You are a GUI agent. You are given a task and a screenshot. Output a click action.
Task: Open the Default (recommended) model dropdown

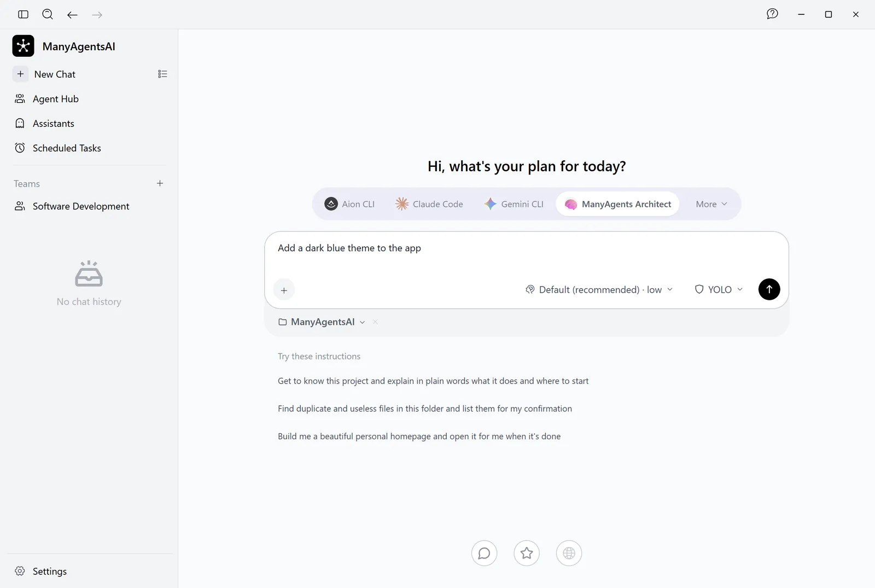[599, 289]
